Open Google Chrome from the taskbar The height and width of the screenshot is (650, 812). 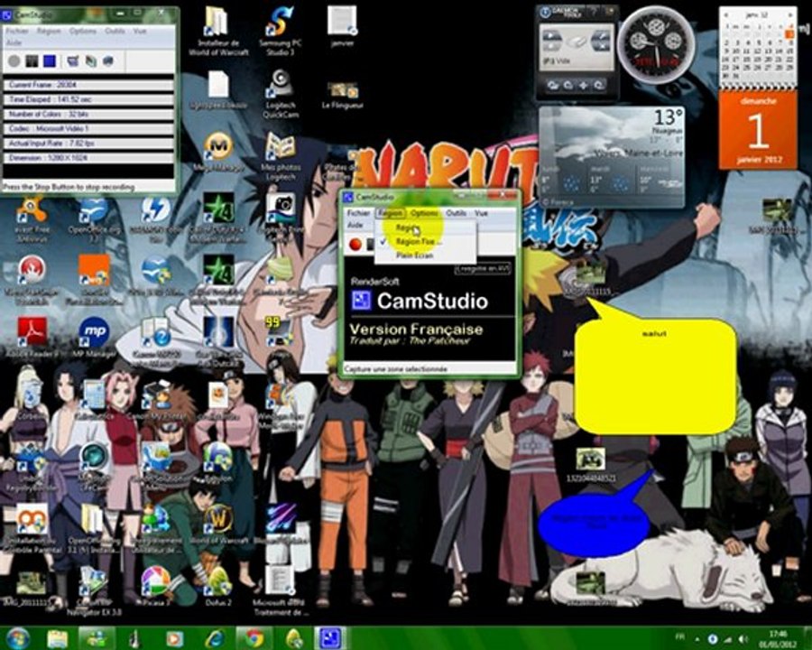[x=254, y=638]
